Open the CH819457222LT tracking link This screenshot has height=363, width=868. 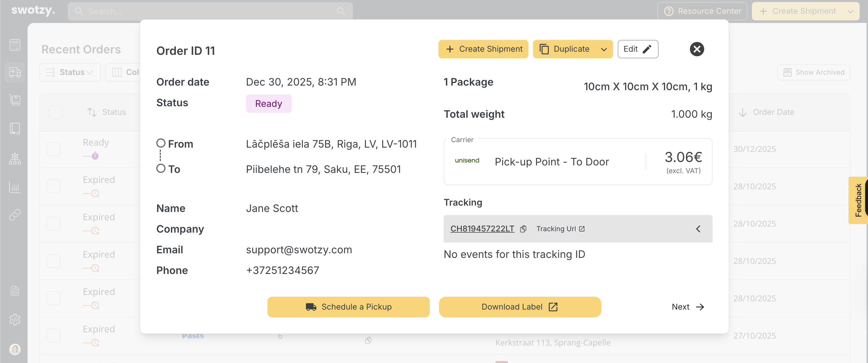click(x=482, y=229)
